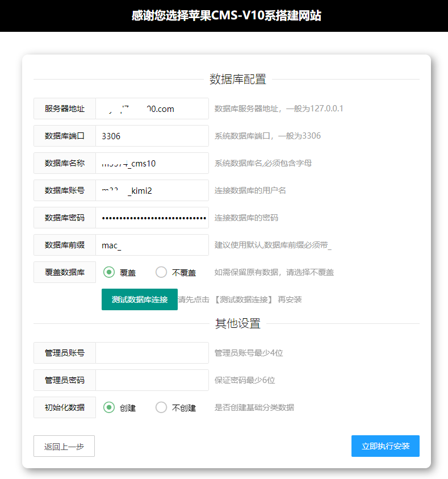Click the 覆盖数据库 label
Screen dimensions: 448x479
[x=64, y=272]
